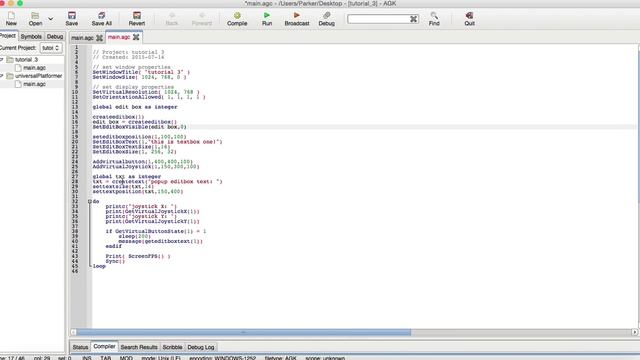Expand the Open recent files dropdown arrow
This screenshot has height=360, width=640.
51,19
